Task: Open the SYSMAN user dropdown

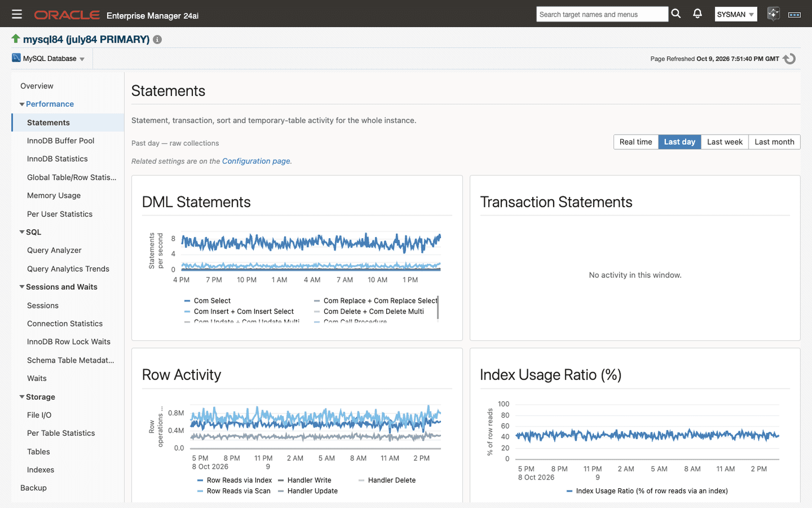Action: (736, 14)
